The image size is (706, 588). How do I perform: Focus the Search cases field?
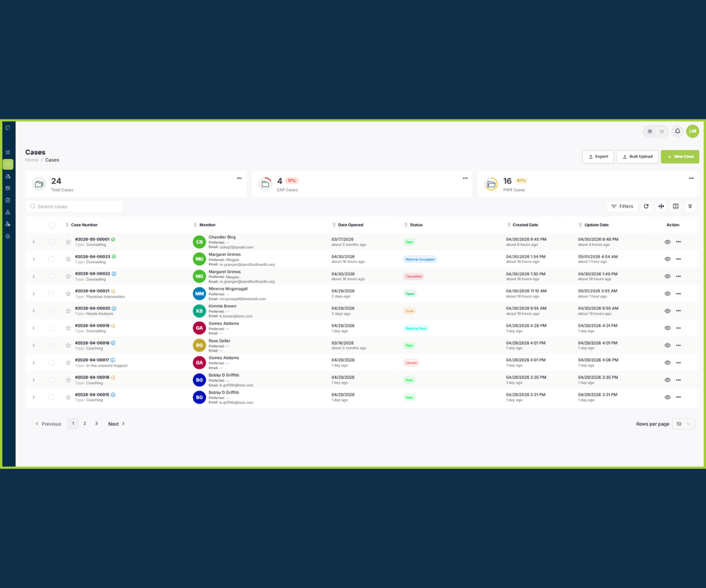pos(74,206)
